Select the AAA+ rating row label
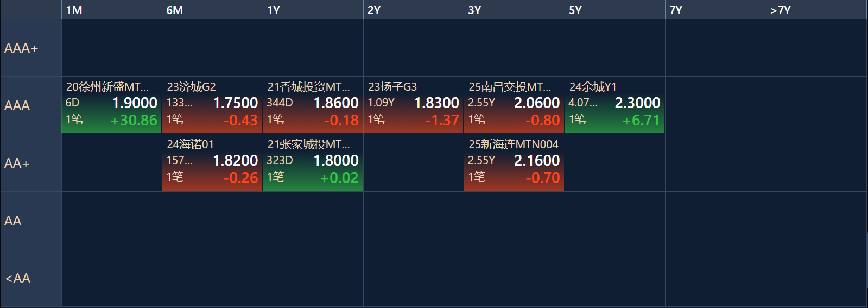The width and height of the screenshot is (868, 308). pyautogui.click(x=31, y=48)
